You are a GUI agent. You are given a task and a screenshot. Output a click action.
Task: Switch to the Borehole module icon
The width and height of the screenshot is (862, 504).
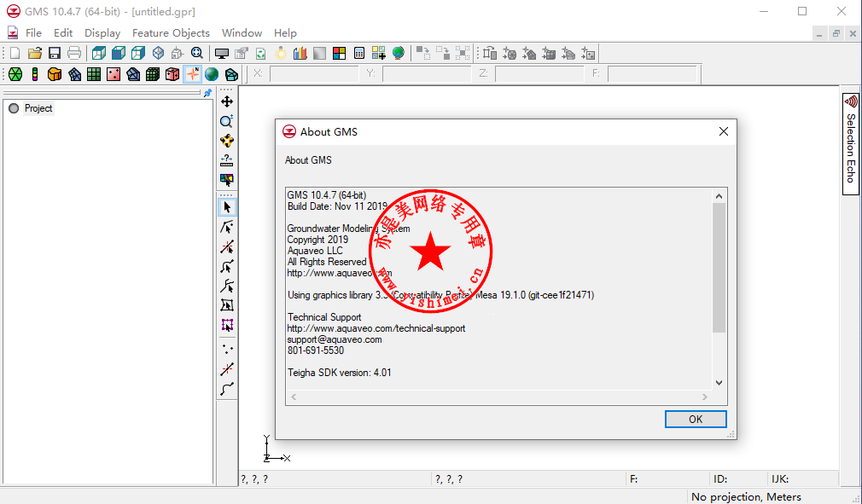point(35,74)
